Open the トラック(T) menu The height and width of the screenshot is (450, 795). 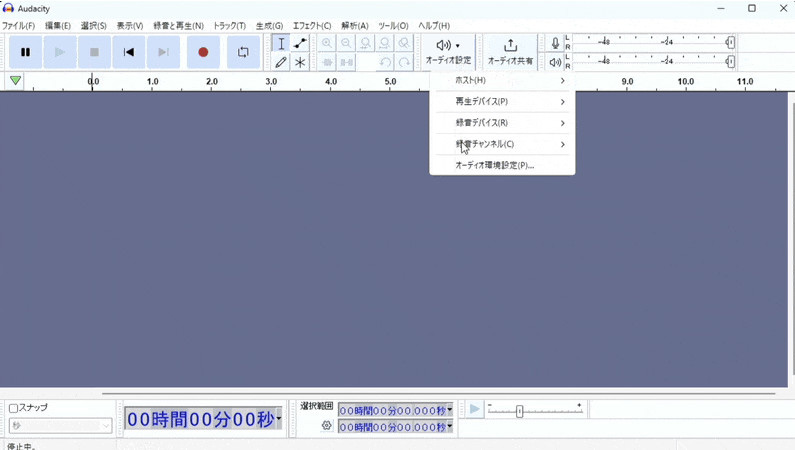[229, 25]
